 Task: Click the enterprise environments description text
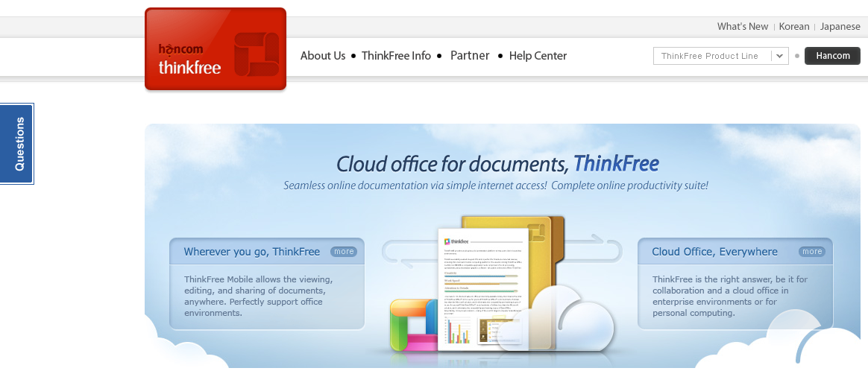pyautogui.click(x=729, y=296)
